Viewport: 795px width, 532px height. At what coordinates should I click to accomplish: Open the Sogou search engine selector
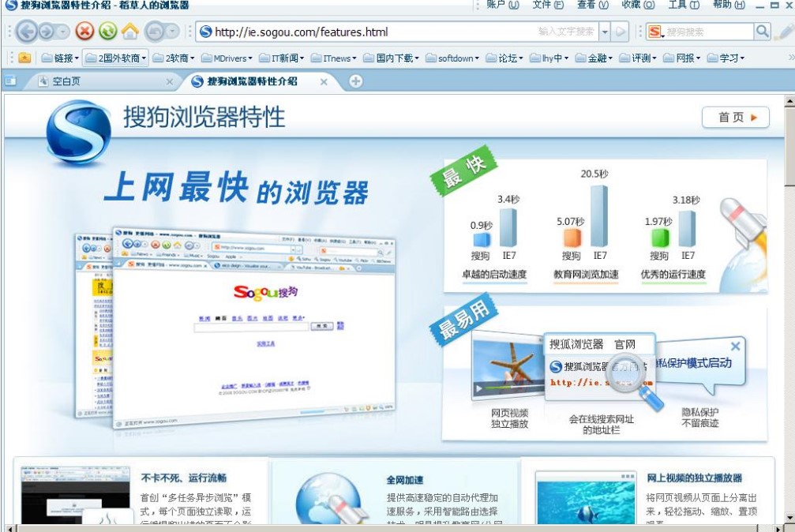655,32
